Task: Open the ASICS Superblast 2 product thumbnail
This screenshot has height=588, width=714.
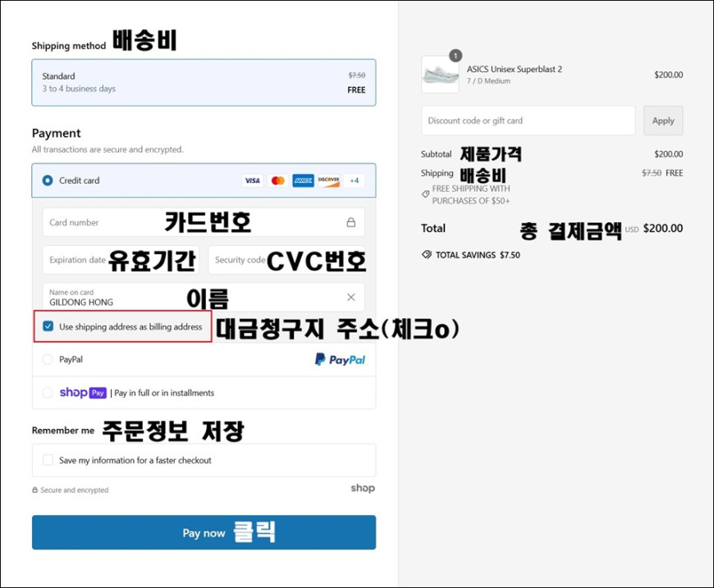Action: coord(440,75)
